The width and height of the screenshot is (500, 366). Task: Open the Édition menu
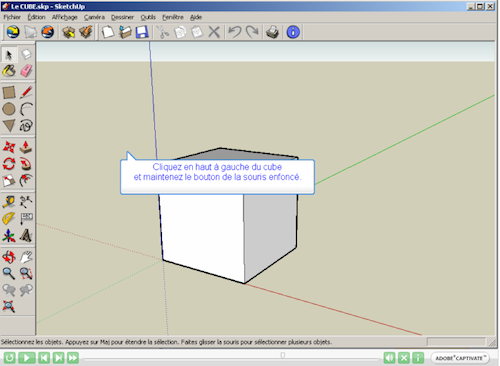[36, 17]
